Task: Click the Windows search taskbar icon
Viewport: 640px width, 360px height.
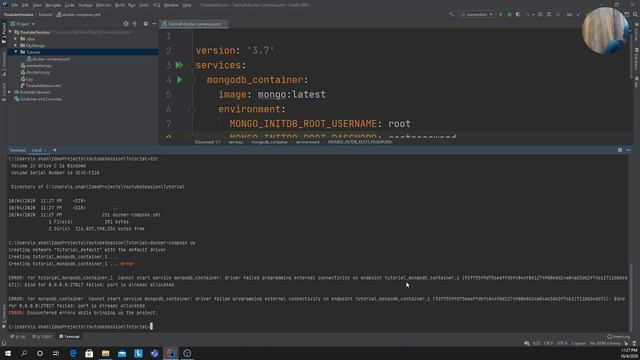Action: 24,353
